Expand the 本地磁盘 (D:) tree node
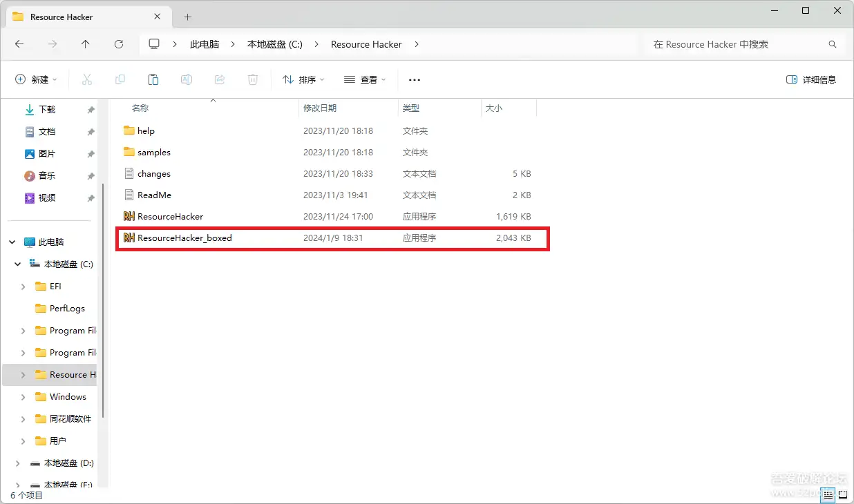This screenshot has width=854, height=504. [18, 463]
